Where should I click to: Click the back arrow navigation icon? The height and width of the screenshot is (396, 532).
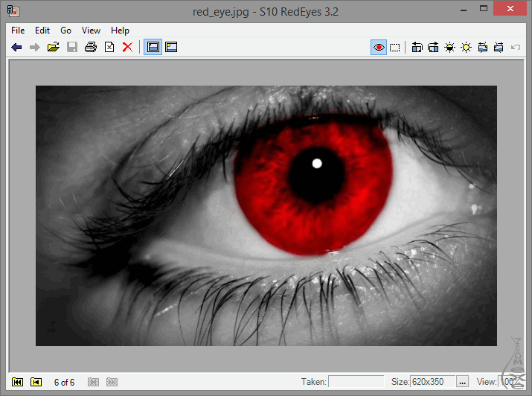click(16, 47)
